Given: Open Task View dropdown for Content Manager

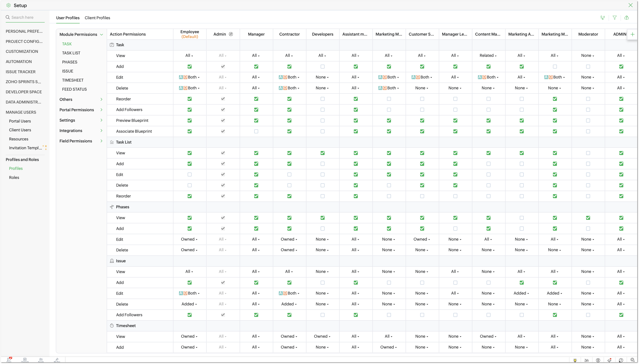Looking at the screenshot, I should click(488, 56).
